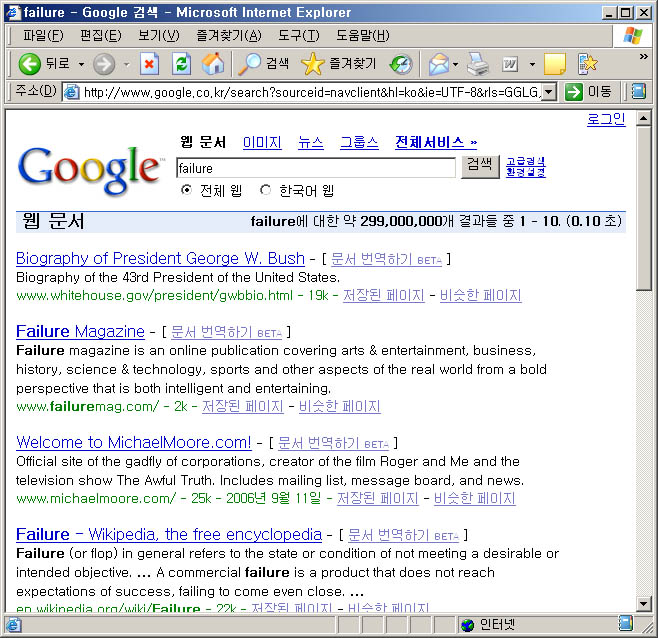Viewport: 658px width, 638px height.
Task: Open the 편집(E) menu
Action: (101, 36)
